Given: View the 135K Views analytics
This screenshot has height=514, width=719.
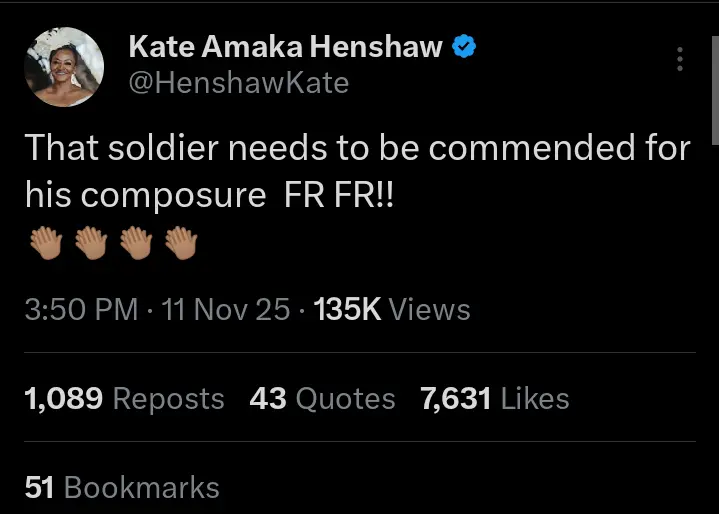Looking at the screenshot, I should [x=392, y=310].
